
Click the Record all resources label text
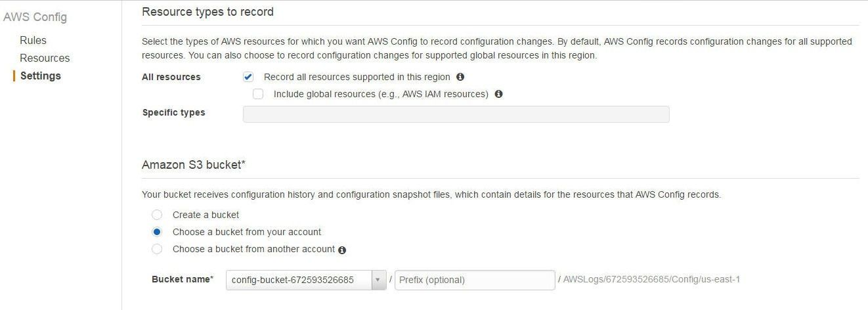(x=357, y=77)
